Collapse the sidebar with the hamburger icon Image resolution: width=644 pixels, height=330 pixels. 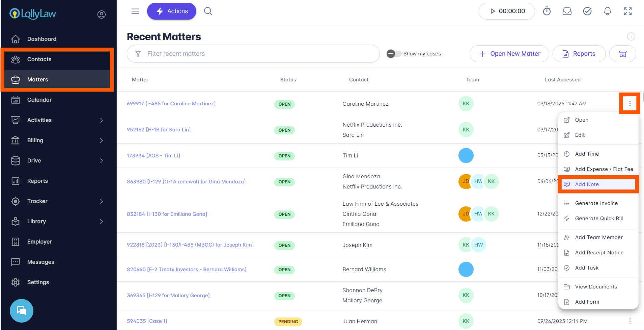[x=135, y=11]
